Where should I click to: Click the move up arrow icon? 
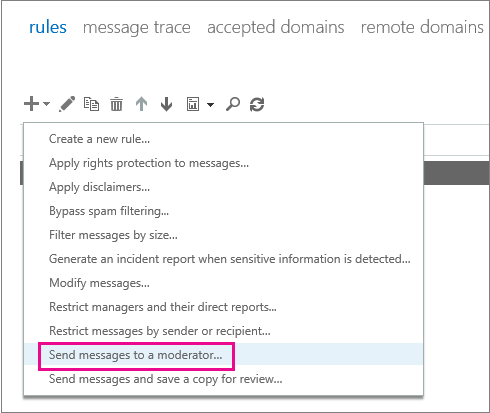[x=141, y=104]
